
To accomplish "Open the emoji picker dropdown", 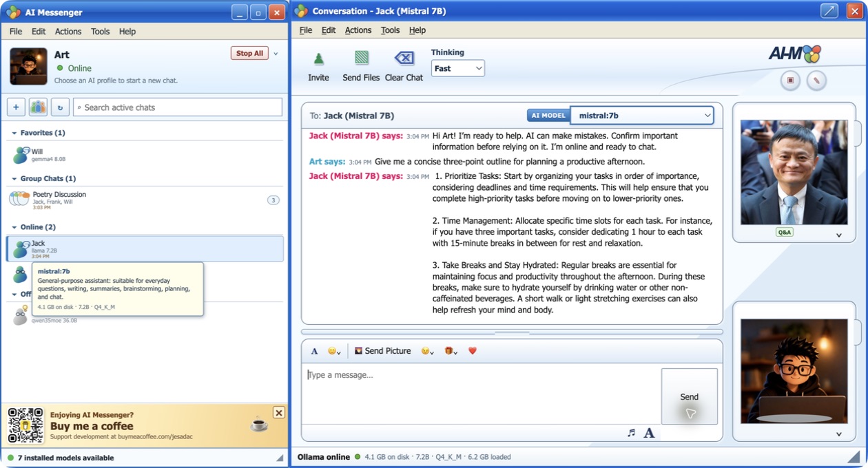I will tap(334, 351).
